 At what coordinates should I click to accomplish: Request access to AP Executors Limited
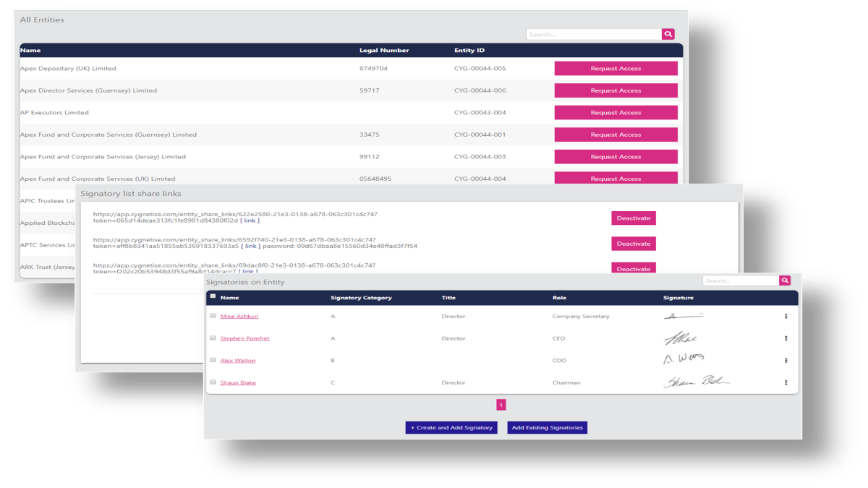[x=616, y=113]
